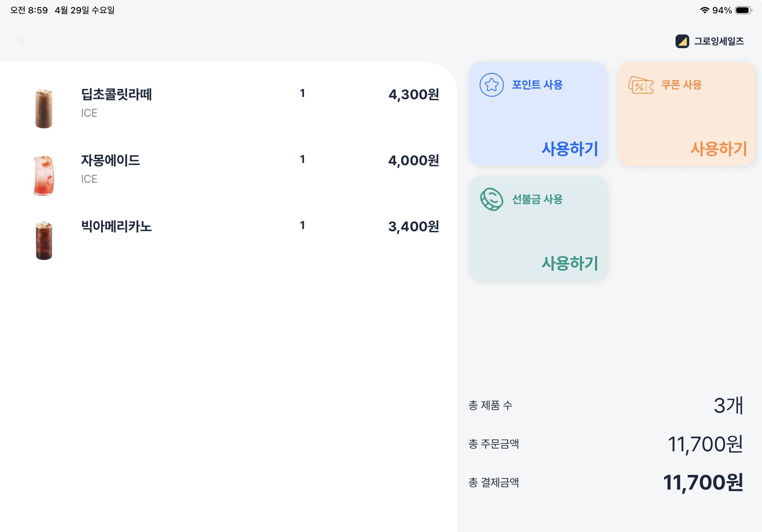Click the green coin prepaid icon
The image size is (762, 532).
point(491,199)
